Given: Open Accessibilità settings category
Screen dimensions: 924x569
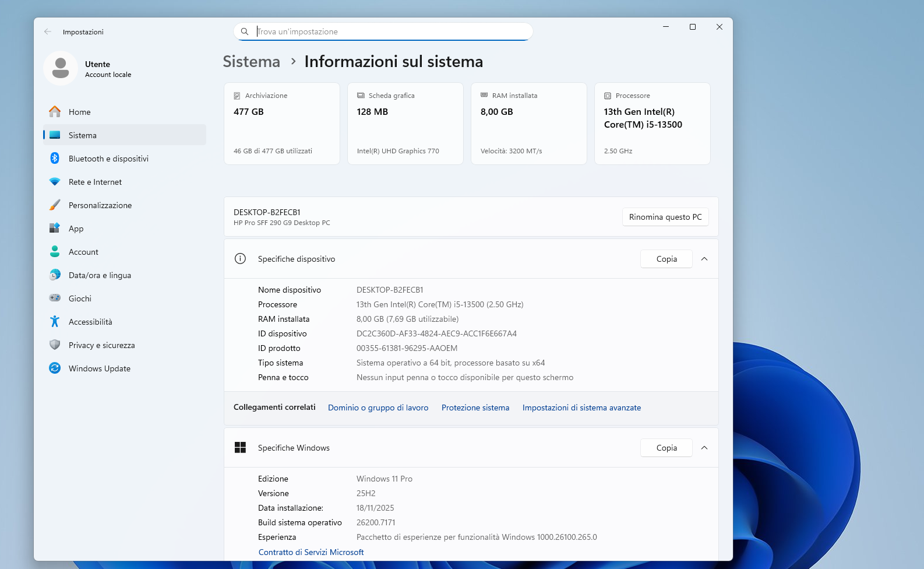Looking at the screenshot, I should click(x=125, y=321).
